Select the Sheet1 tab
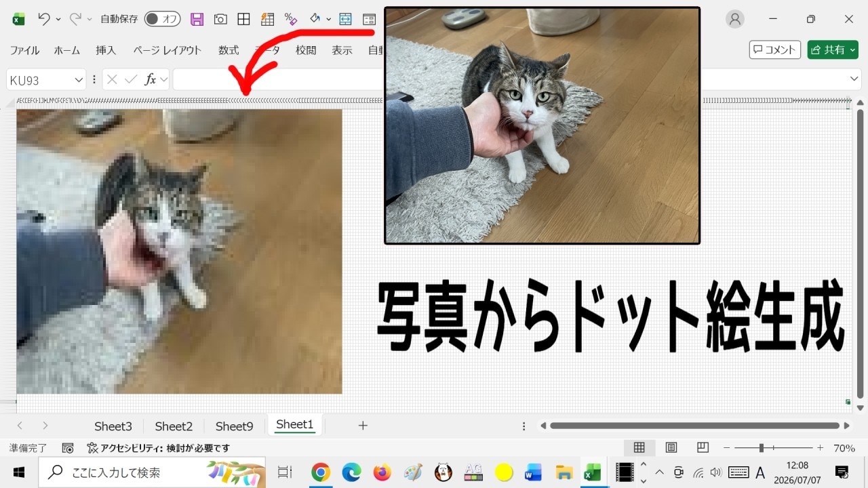This screenshot has width=868, height=488. [x=294, y=425]
